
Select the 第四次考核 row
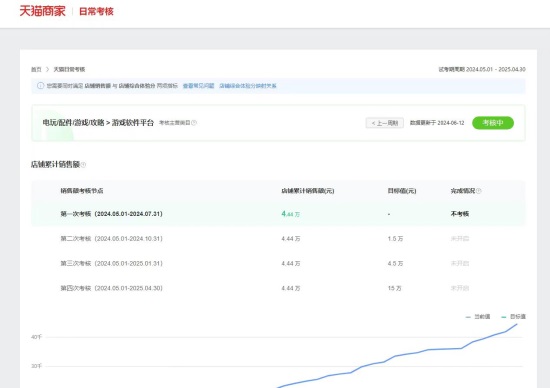(x=278, y=288)
